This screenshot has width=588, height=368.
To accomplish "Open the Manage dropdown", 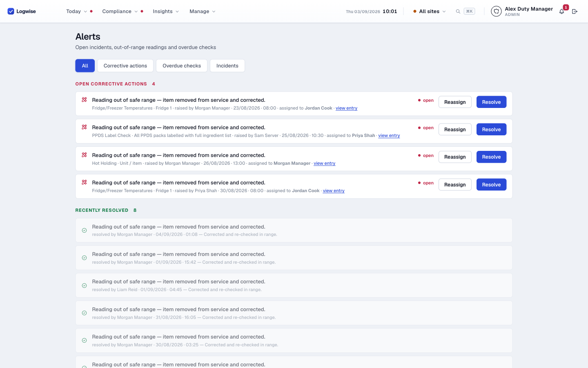I will [x=202, y=11].
